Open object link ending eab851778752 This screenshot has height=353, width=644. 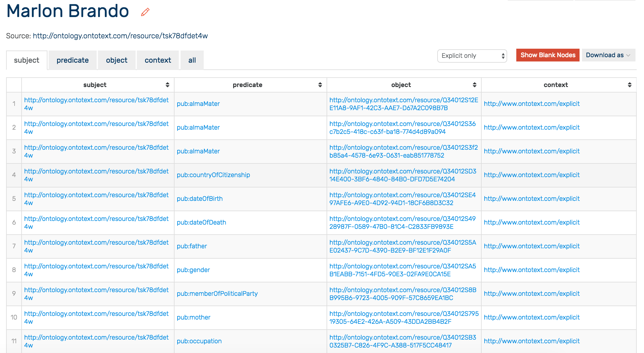[x=404, y=152]
